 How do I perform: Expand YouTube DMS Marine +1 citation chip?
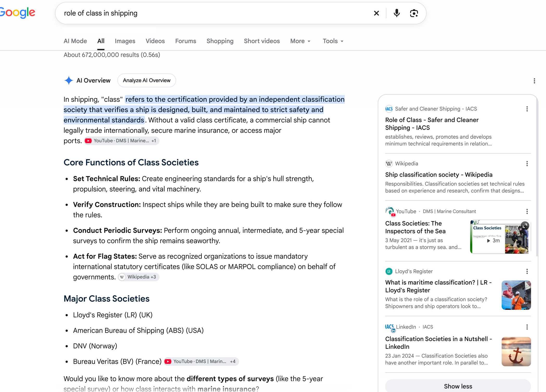[x=122, y=141]
